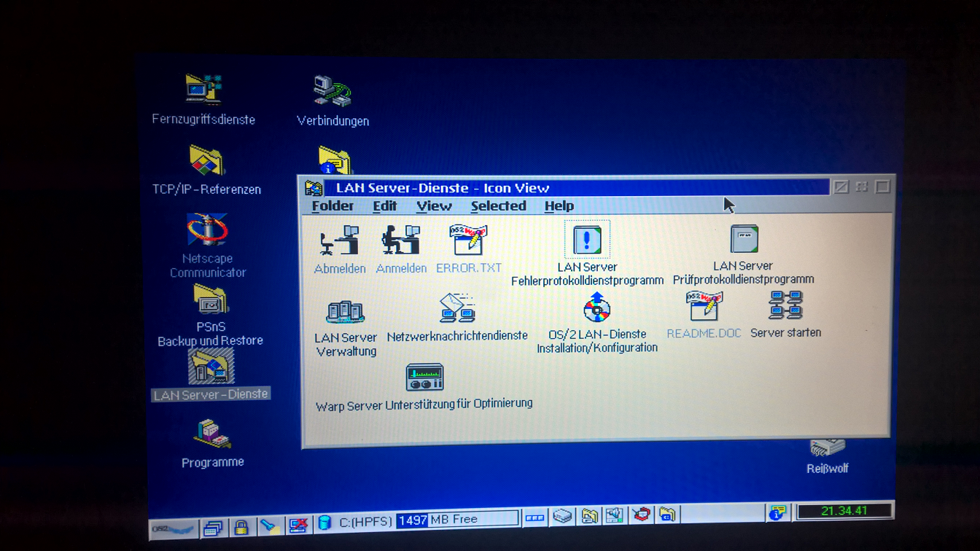The height and width of the screenshot is (551, 980).
Task: Select the LAN Server-Dienste desktop folder icon
Action: pos(211,365)
